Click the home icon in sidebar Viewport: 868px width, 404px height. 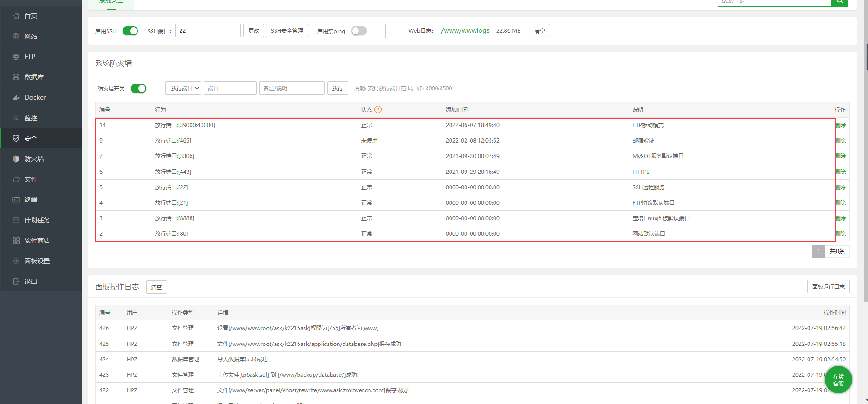tap(16, 16)
